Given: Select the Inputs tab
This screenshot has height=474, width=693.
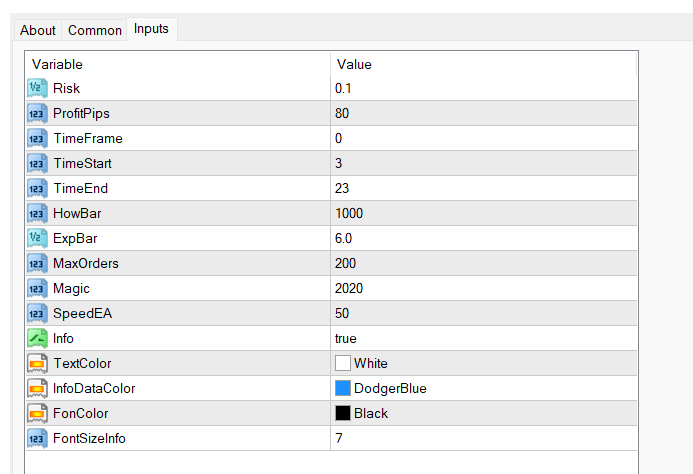Looking at the screenshot, I should [x=152, y=29].
